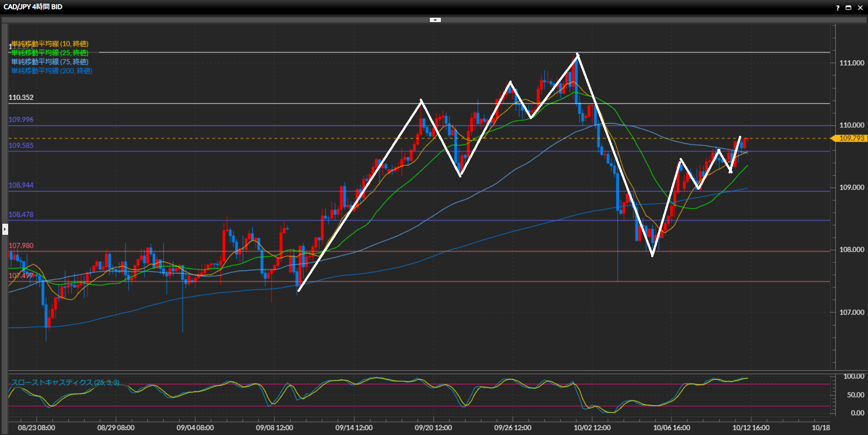Click the 109.793 current price tag
This screenshot has width=868, height=435.
(851, 139)
